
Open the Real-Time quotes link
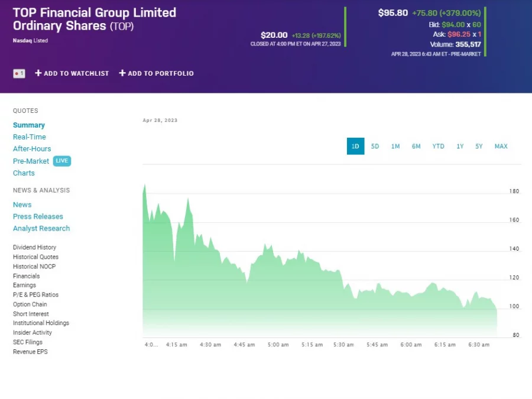pyautogui.click(x=30, y=137)
